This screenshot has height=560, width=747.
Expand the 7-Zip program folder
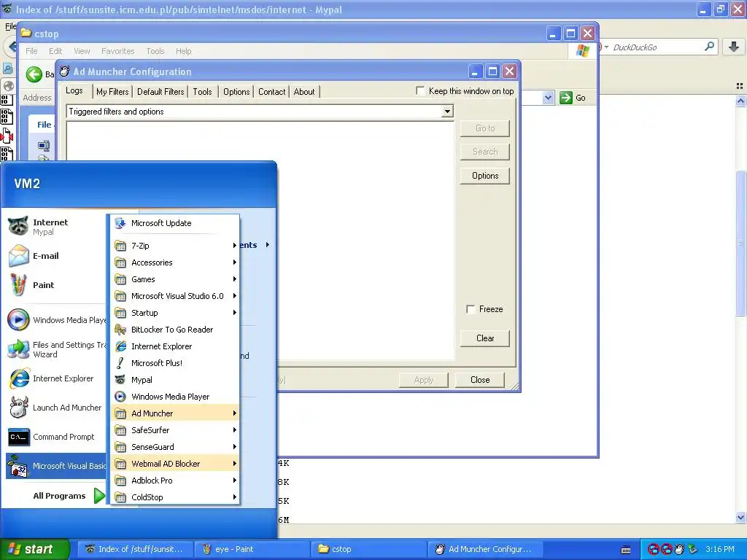point(175,246)
